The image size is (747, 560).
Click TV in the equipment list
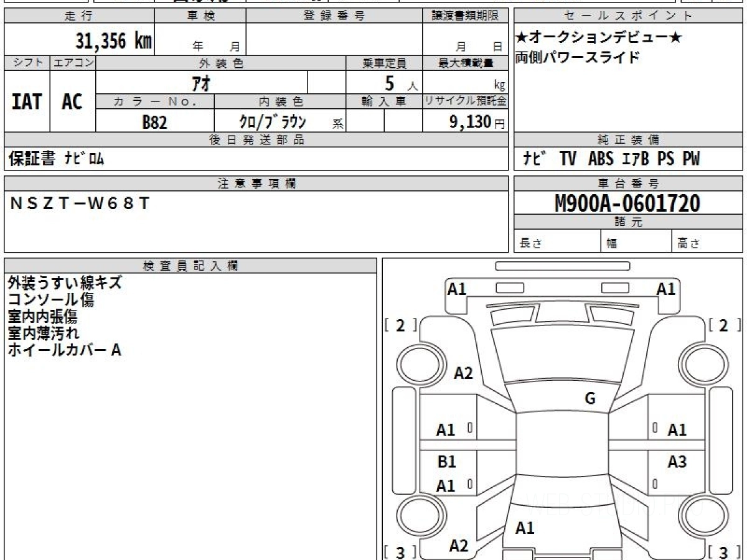(x=568, y=159)
